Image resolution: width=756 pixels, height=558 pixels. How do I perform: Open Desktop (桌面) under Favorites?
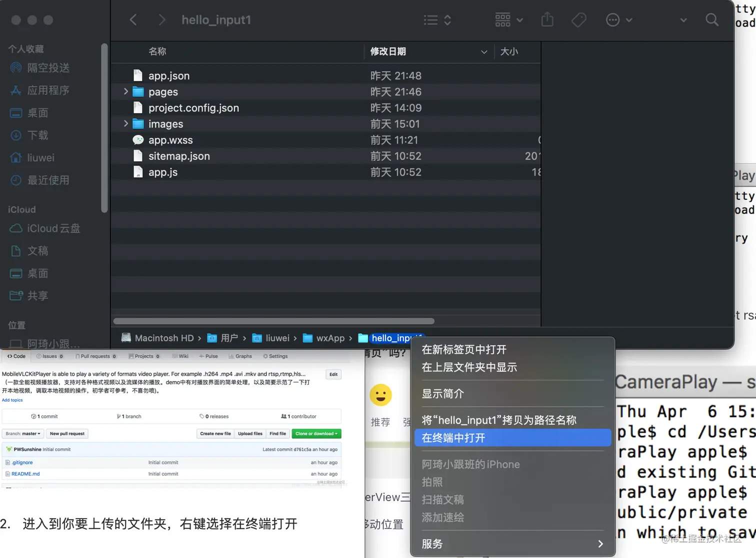pos(29,112)
